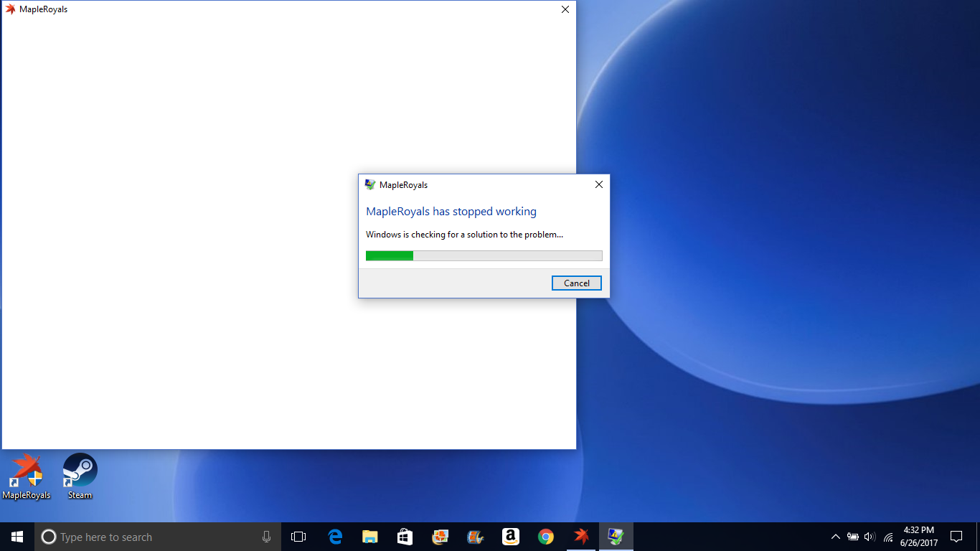
Task: Click the microphone icon in the search box
Action: 266,537
